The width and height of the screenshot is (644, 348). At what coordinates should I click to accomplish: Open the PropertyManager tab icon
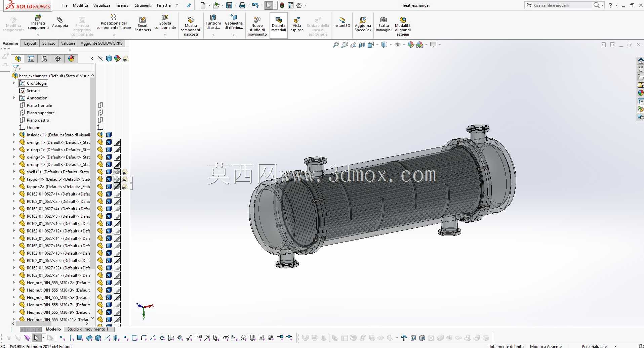coord(31,59)
